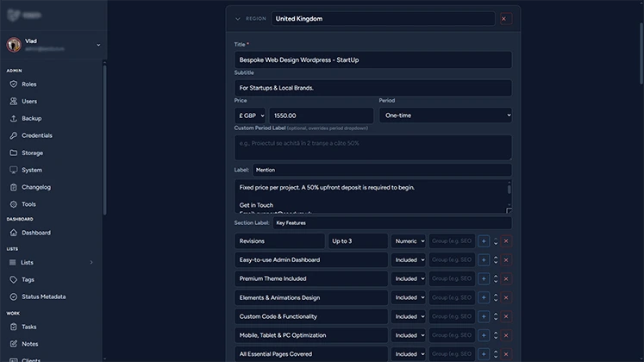Edit the All Essential Pages Covered name
644x362 pixels.
tap(311, 353)
